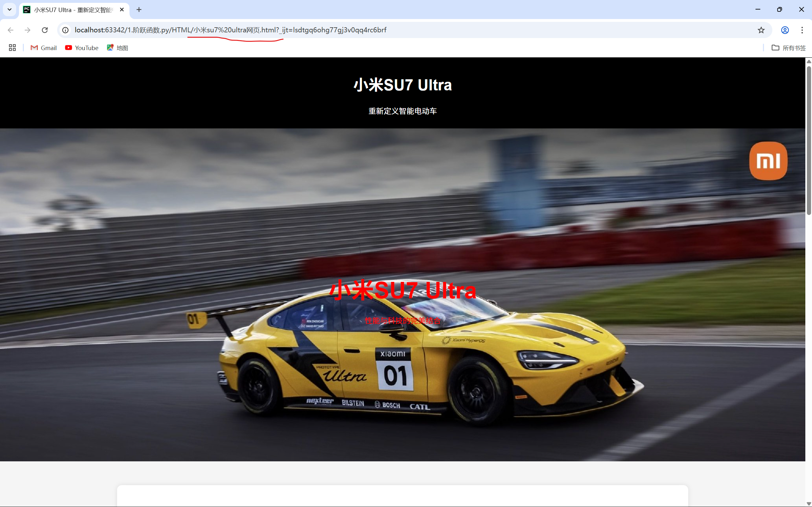Open the Gmail bookmark
Viewport: 812px width, 507px height.
pos(43,48)
